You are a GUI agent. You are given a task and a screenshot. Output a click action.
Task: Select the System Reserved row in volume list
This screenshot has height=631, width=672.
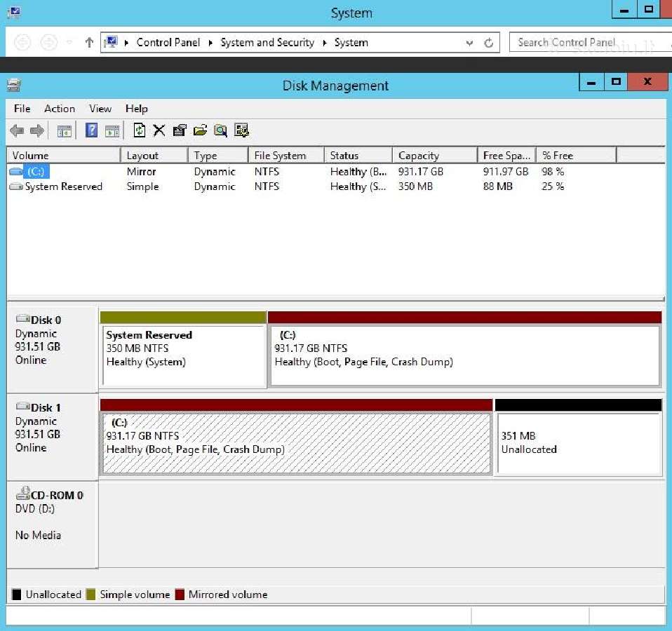[335, 186]
